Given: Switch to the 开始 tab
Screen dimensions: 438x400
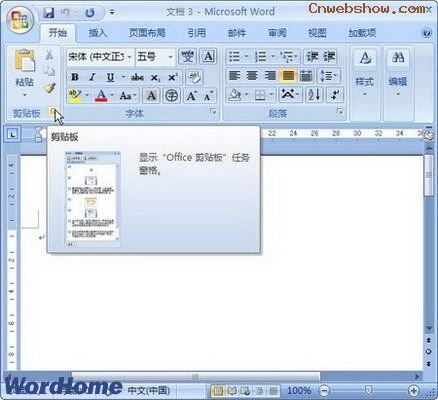Looking at the screenshot, I should tap(58, 33).
